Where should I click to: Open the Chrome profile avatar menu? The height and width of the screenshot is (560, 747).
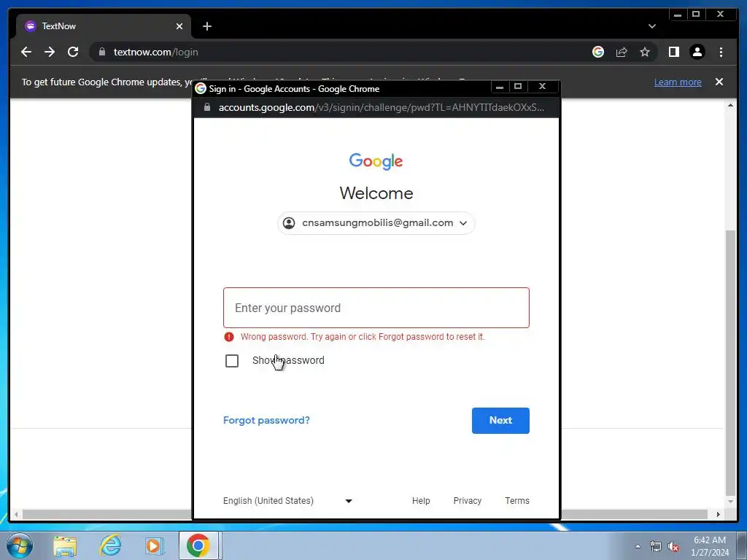697,52
